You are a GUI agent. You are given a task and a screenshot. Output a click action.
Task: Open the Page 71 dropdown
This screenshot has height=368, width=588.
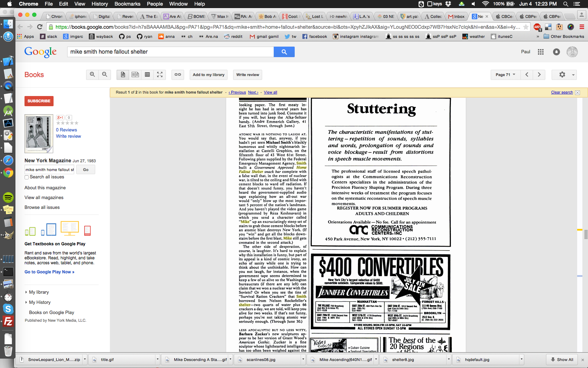pos(505,75)
